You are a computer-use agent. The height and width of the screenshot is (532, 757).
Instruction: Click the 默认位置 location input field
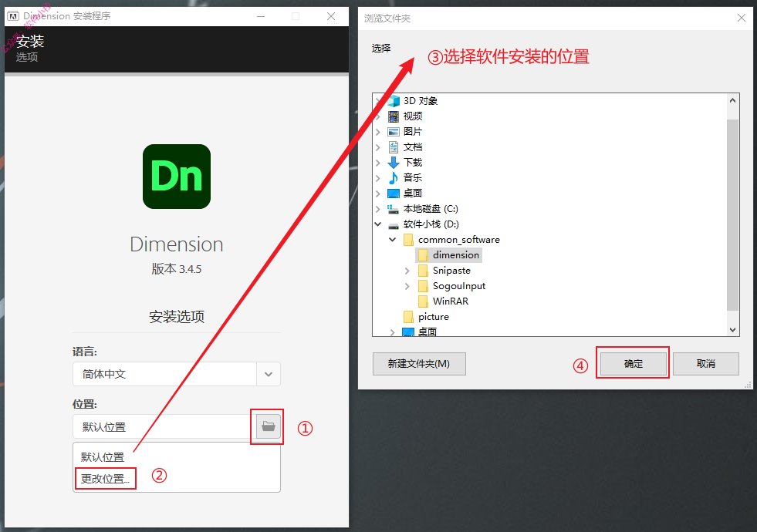click(164, 426)
